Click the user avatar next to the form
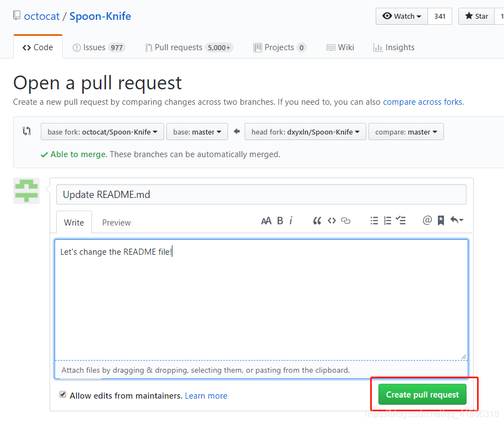Viewport: 504px width, 424px height. click(26, 191)
